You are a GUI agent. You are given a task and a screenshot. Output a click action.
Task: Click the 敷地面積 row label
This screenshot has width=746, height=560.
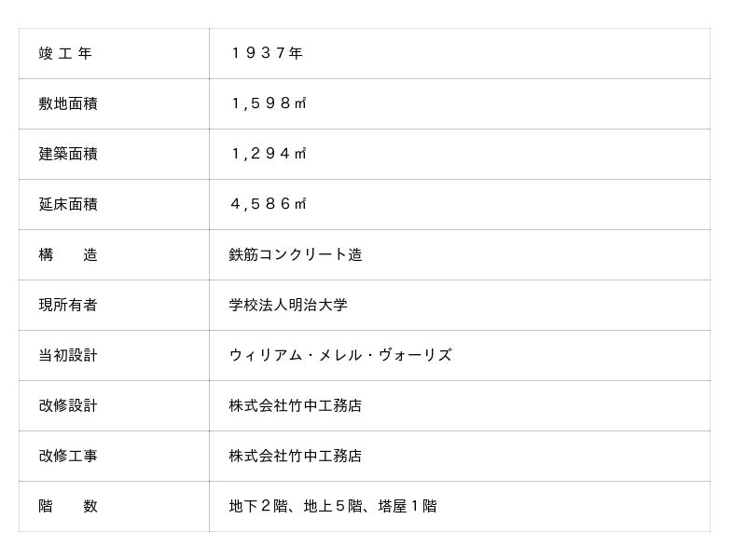(68, 103)
